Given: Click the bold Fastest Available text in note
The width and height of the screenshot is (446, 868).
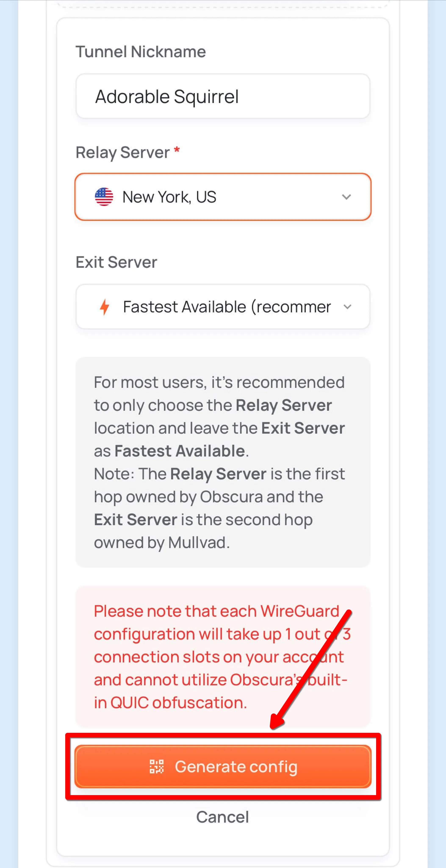Looking at the screenshot, I should pos(180,451).
